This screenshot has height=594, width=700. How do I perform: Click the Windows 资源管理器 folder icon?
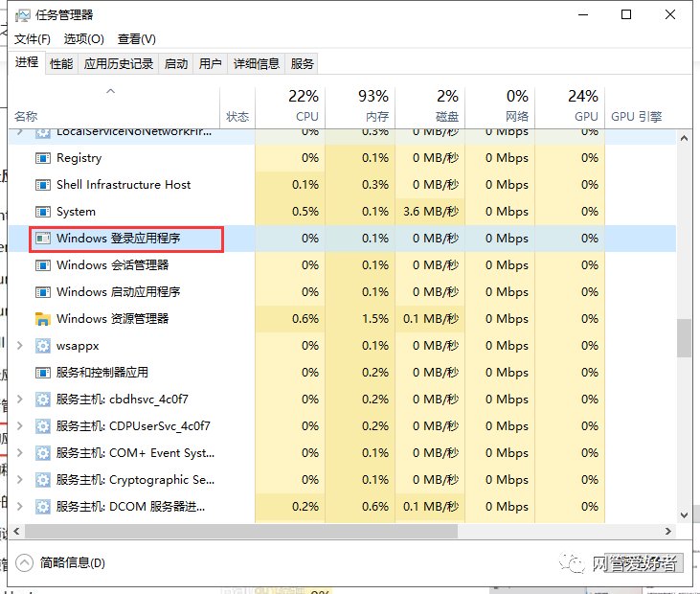click(x=43, y=319)
